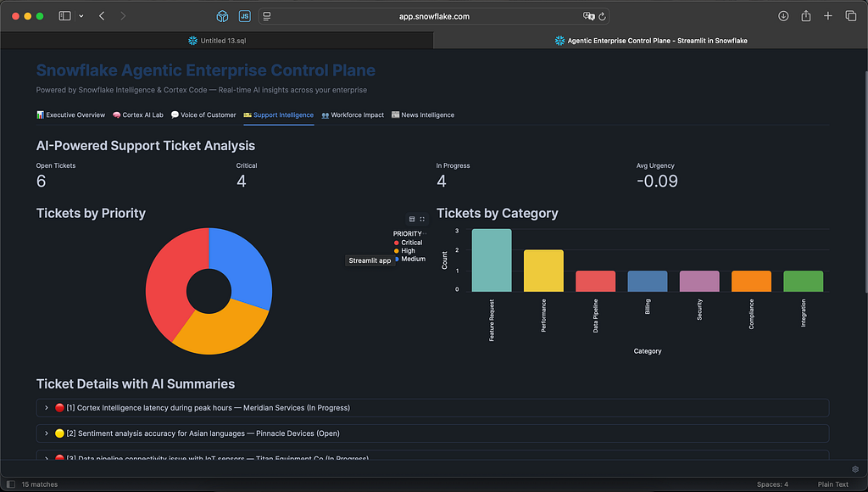This screenshot has width=868, height=492.
Task: Switch to the Untitled 13.sql browser tab
Action: click(216, 41)
